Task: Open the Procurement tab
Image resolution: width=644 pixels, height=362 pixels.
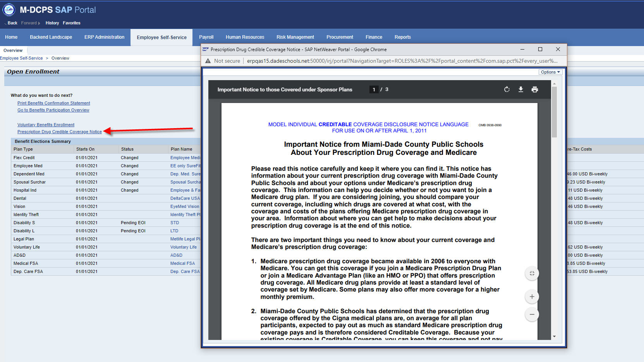Action: coord(340,37)
